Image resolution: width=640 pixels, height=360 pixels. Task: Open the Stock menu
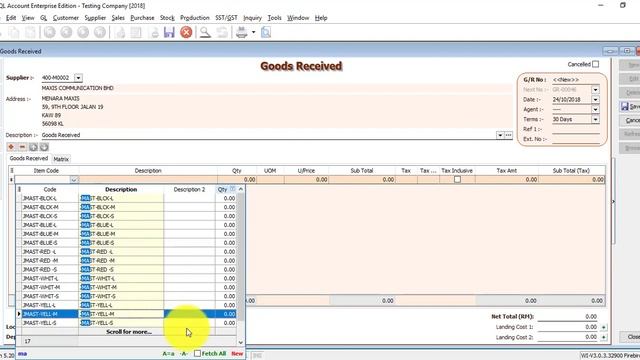click(167, 18)
